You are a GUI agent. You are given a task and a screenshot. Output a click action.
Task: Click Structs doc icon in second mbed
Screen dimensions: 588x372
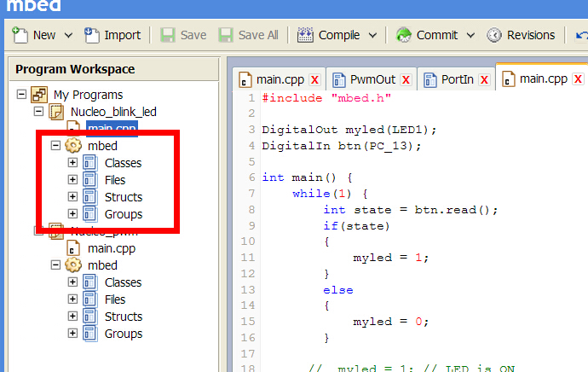click(90, 317)
